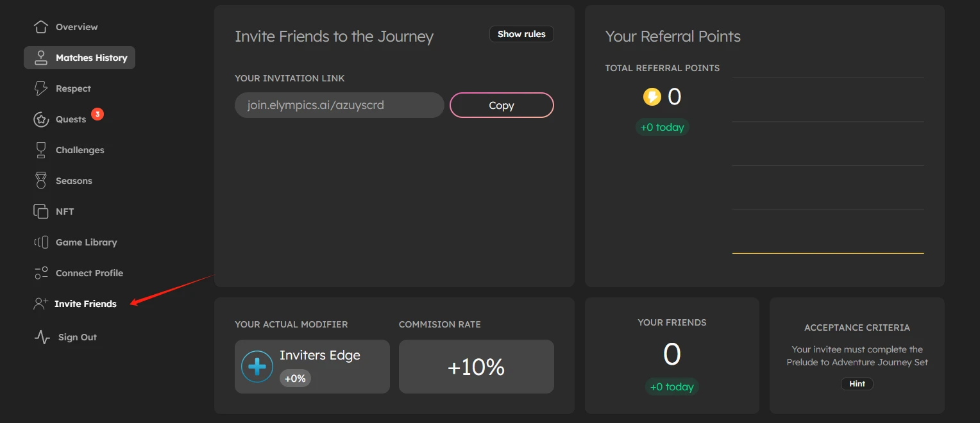Click the Inviters Edge plus badge icon

click(x=257, y=366)
